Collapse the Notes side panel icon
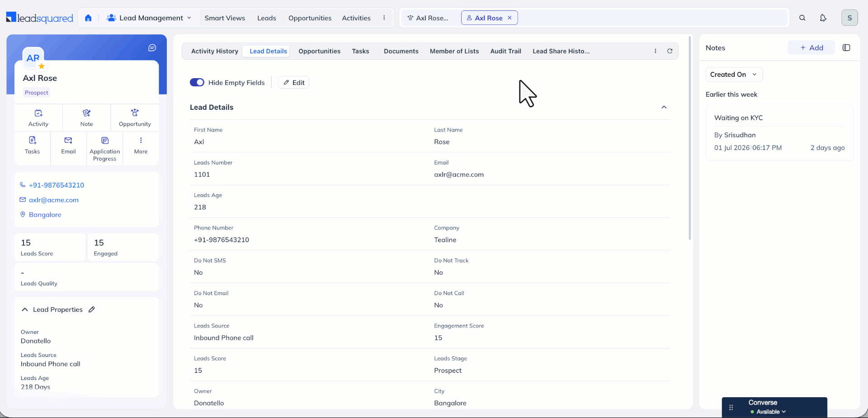Screen dimensions: 868x418 tap(846, 48)
